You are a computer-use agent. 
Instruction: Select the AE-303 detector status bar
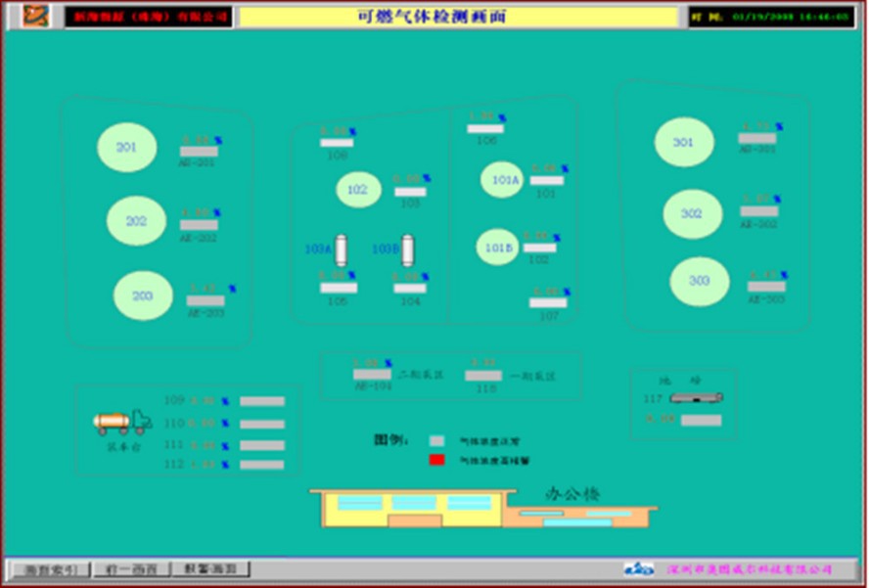(x=766, y=287)
